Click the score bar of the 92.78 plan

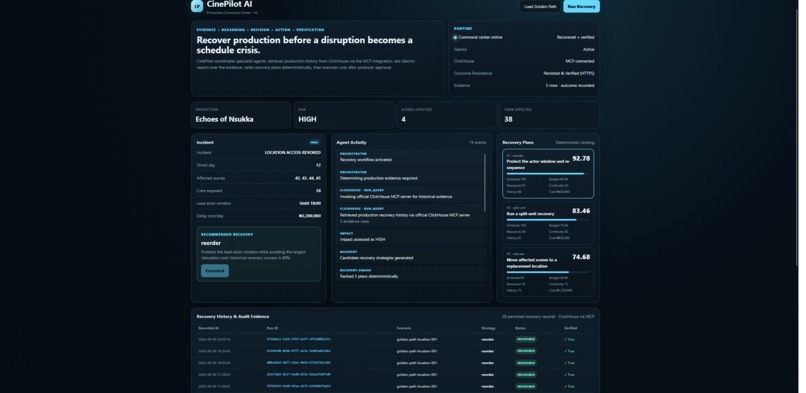[548, 174]
